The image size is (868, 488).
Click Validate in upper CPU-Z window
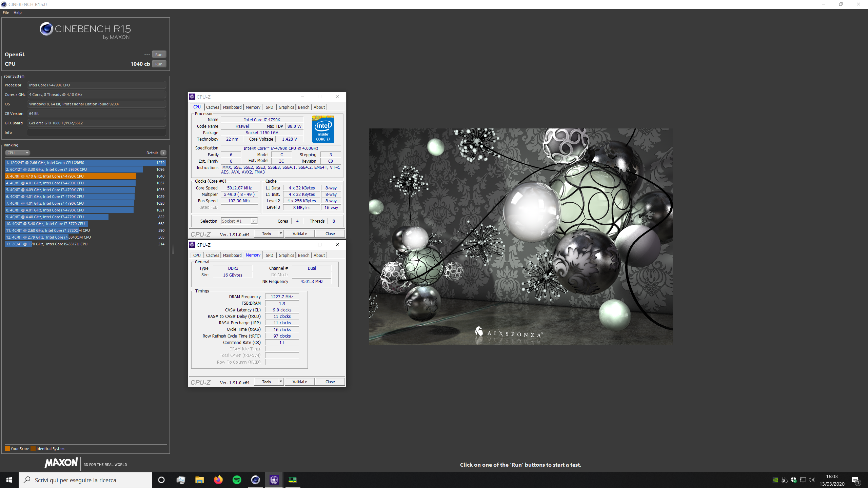(x=300, y=233)
